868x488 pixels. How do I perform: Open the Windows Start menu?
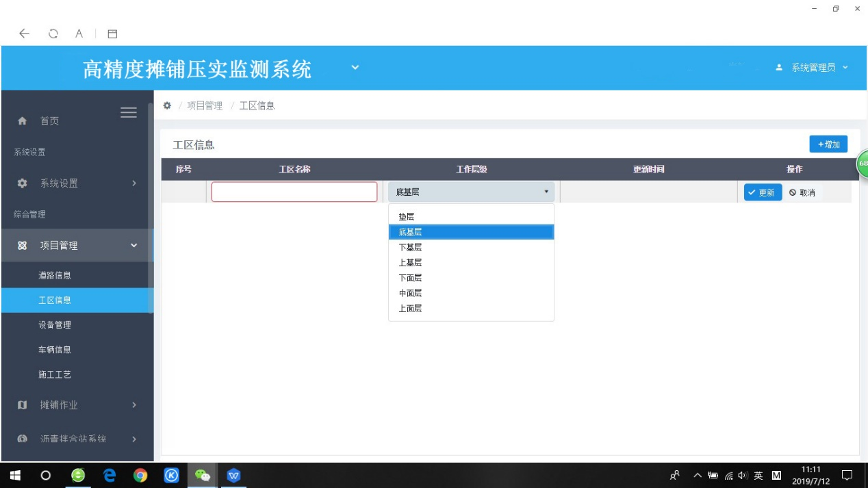click(x=15, y=475)
